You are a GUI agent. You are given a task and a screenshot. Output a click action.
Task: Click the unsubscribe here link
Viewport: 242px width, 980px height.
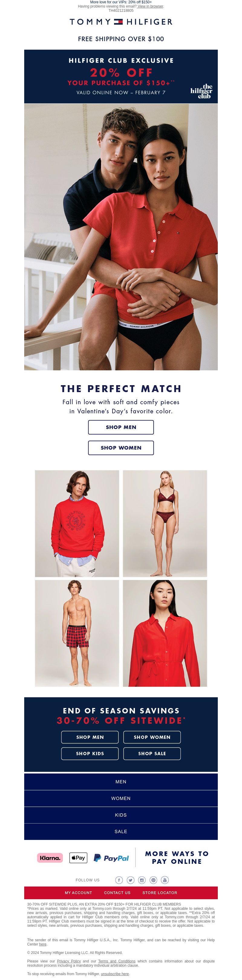coord(115,974)
